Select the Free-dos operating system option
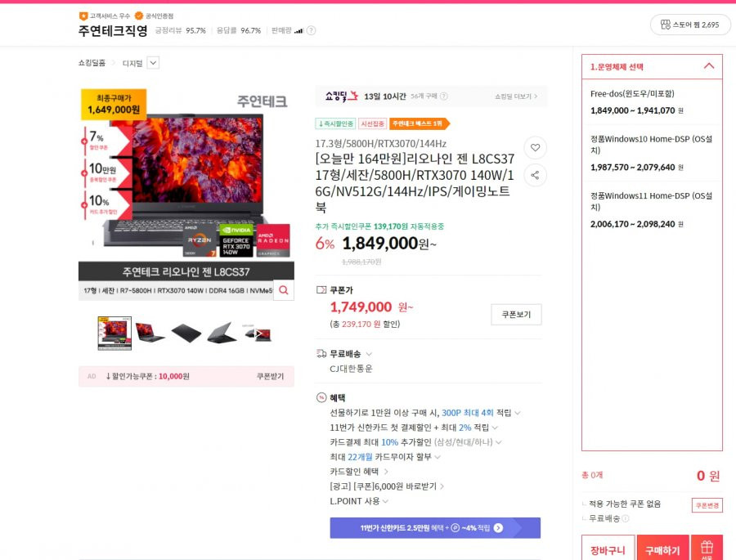 coord(652,102)
